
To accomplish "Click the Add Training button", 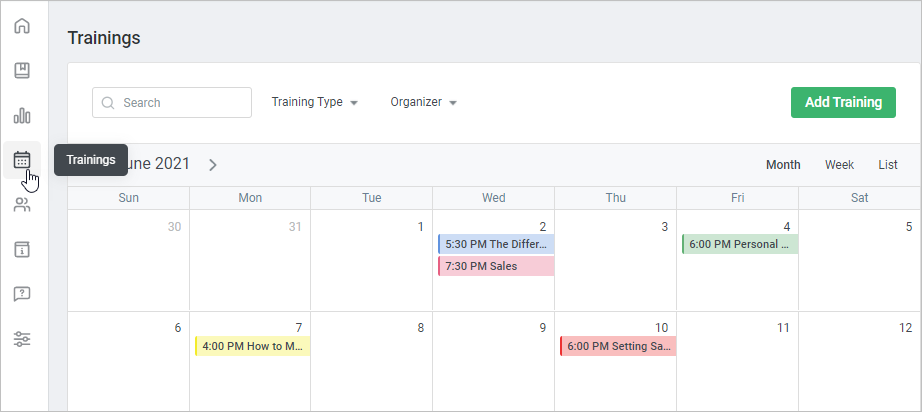I will coord(843,102).
